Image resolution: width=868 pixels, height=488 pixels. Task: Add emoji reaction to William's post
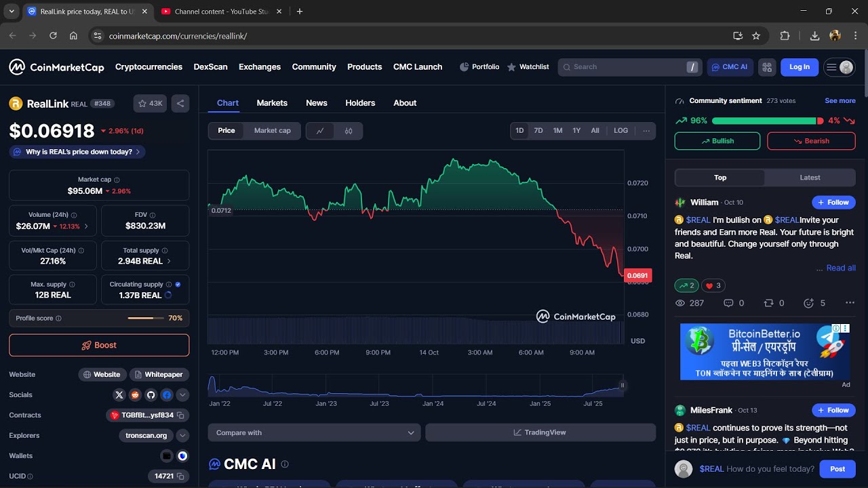[x=814, y=303]
